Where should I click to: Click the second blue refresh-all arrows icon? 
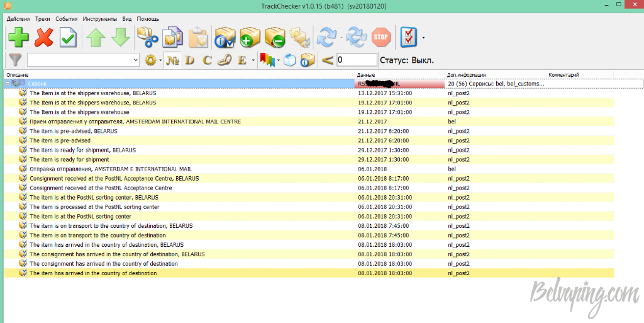356,37
